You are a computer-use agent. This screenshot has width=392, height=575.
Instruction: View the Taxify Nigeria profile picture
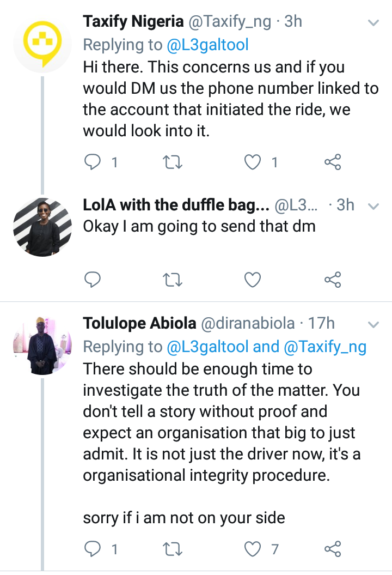coord(42,43)
